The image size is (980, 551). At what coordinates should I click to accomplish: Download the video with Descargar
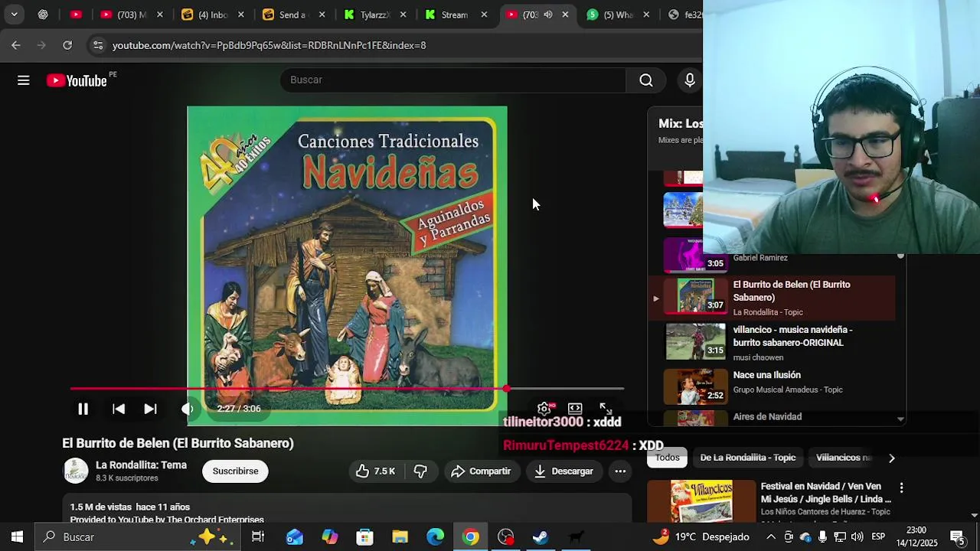click(x=563, y=471)
